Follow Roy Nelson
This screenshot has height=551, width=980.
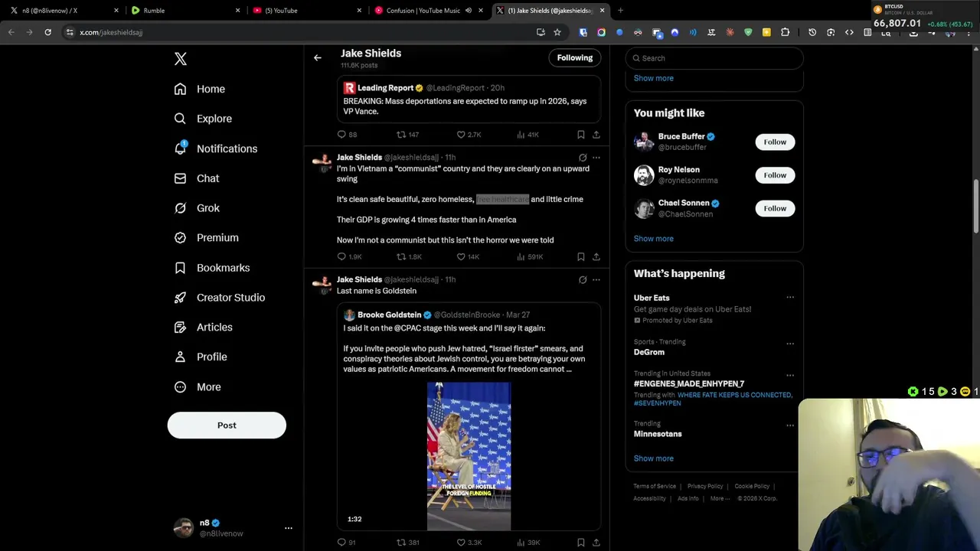(775, 175)
